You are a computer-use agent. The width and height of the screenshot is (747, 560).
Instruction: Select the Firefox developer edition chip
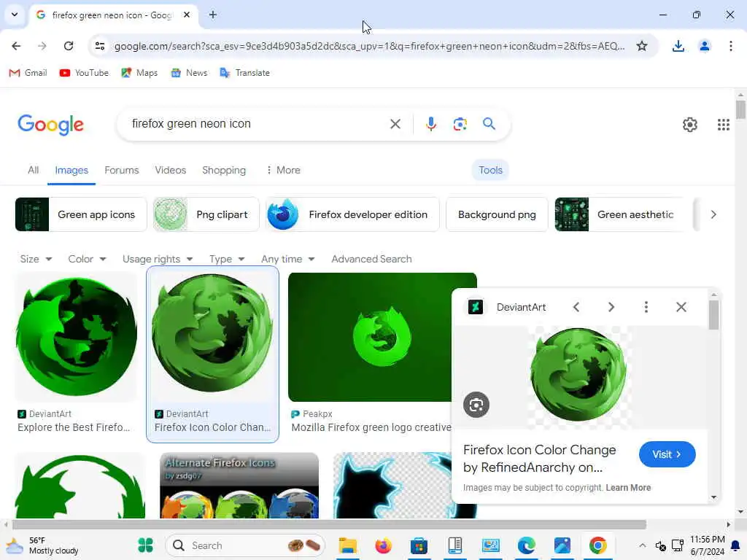coord(352,214)
